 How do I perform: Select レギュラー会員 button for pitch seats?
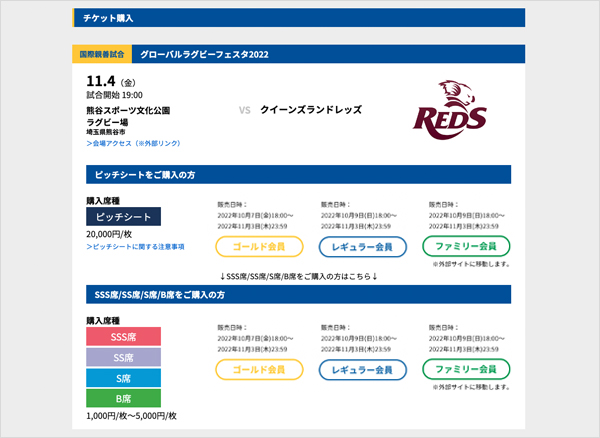(362, 247)
